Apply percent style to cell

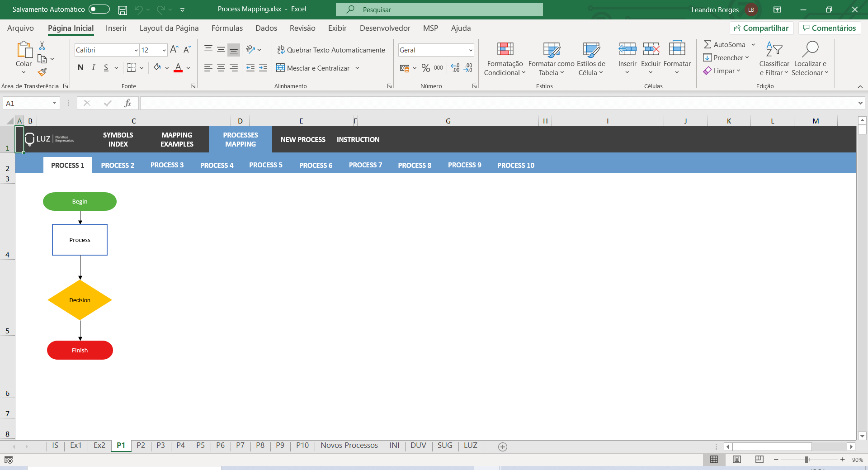click(425, 68)
